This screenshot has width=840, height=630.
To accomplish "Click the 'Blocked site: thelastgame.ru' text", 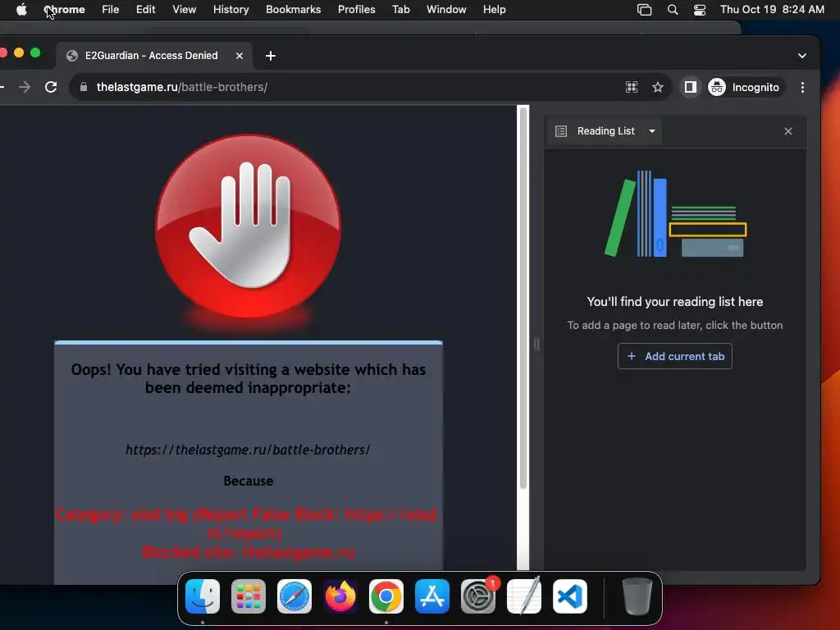I will tap(248, 552).
